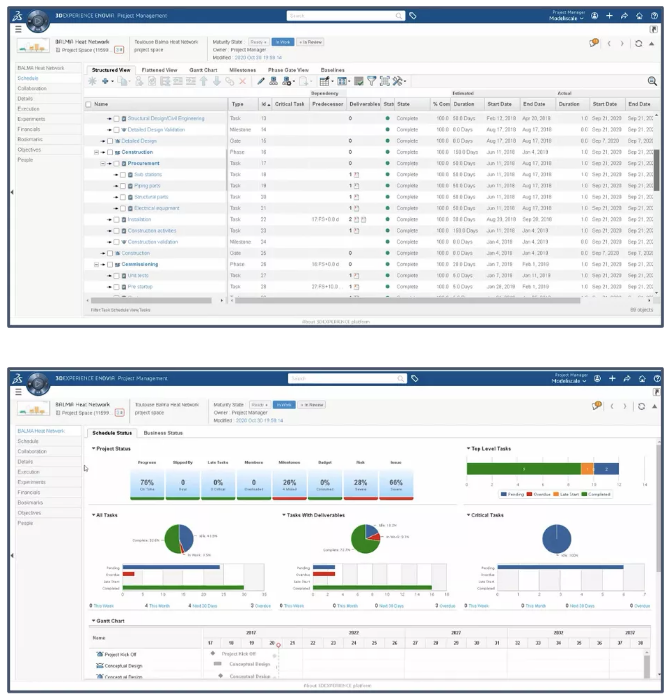This screenshot has height=700, width=668.
Task: Click the blue plus insert toolbar icon
Action: pyautogui.click(x=105, y=81)
